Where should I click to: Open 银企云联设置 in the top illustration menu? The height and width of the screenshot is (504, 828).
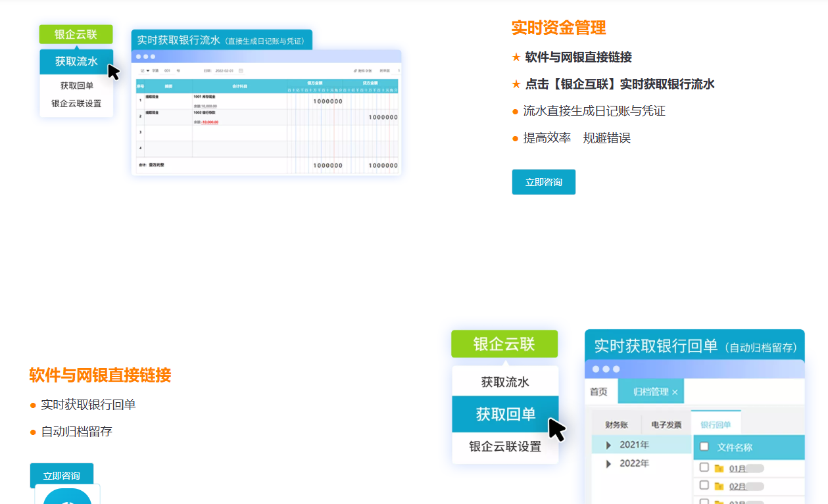76,103
